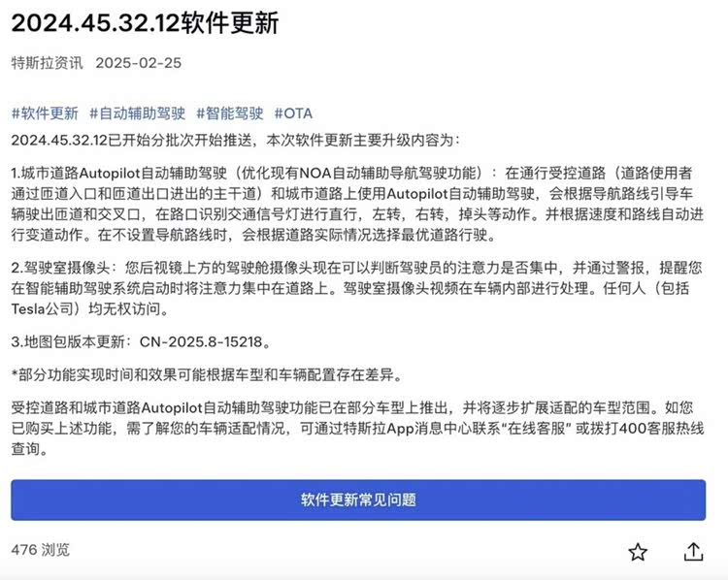This screenshot has height=580, width=728.
Task: Tap the share icon at bottom right
Action: tap(693, 552)
